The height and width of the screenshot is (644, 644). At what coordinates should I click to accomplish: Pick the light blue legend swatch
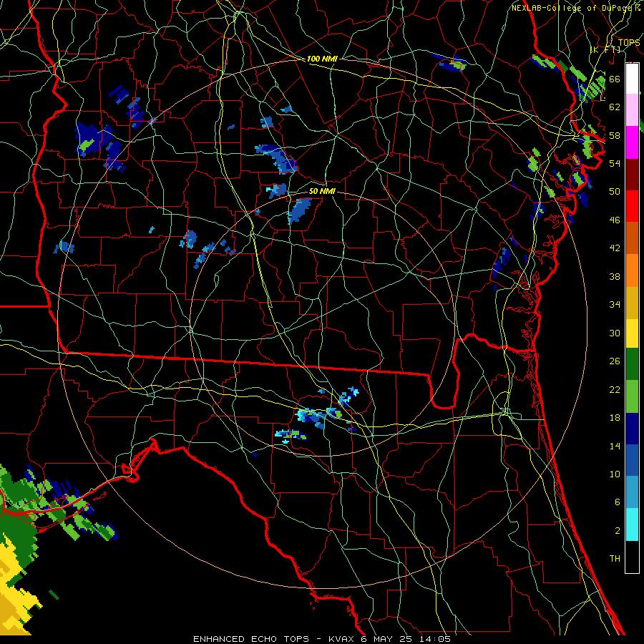(x=632, y=492)
